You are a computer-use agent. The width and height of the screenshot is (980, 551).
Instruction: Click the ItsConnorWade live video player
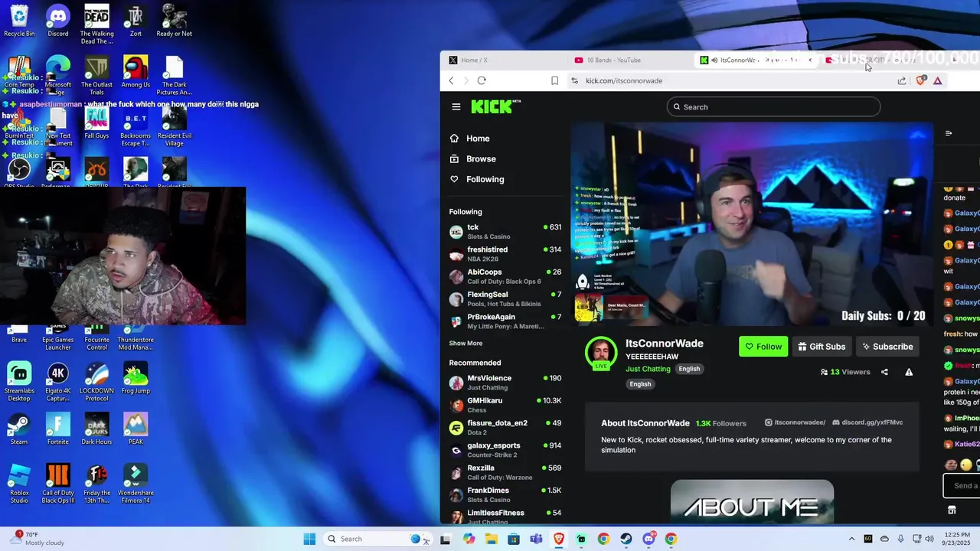click(x=752, y=225)
